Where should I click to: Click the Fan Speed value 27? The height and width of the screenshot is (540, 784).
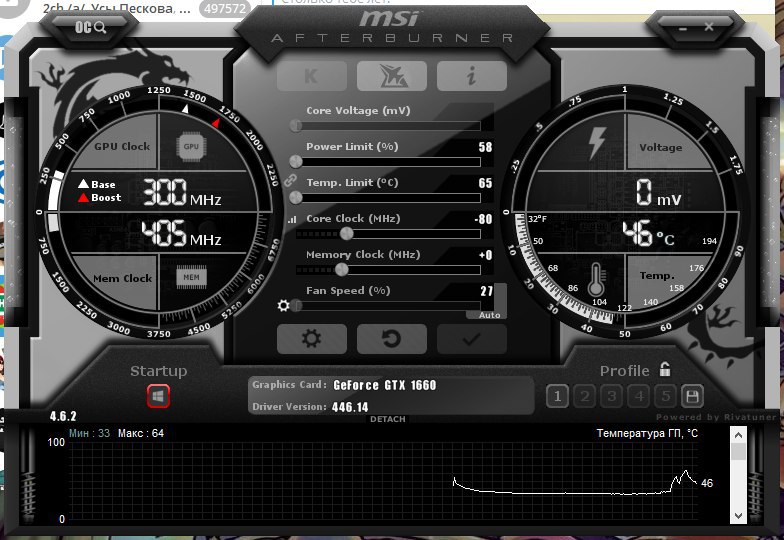pos(486,291)
